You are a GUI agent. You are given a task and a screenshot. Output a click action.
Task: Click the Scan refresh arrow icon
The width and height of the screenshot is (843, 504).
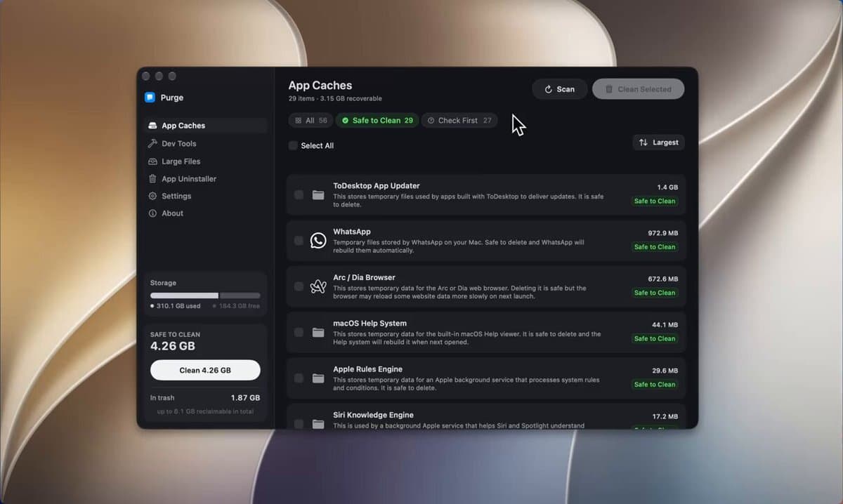pyautogui.click(x=549, y=89)
